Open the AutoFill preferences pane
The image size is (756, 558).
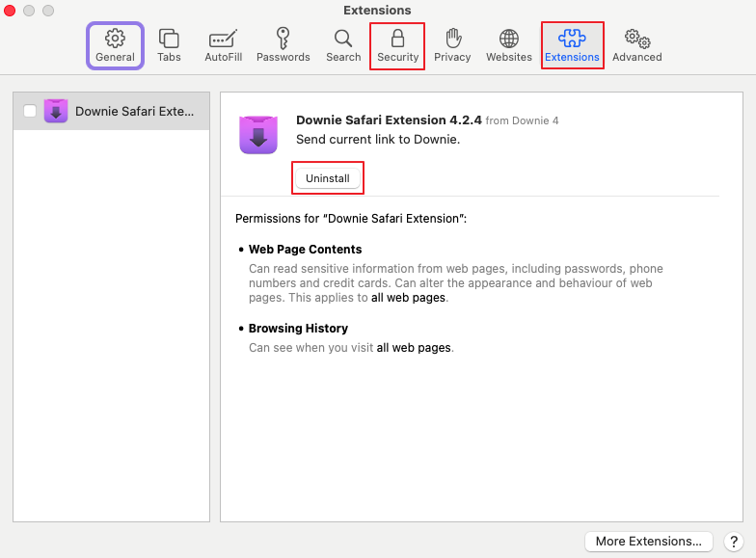224,46
